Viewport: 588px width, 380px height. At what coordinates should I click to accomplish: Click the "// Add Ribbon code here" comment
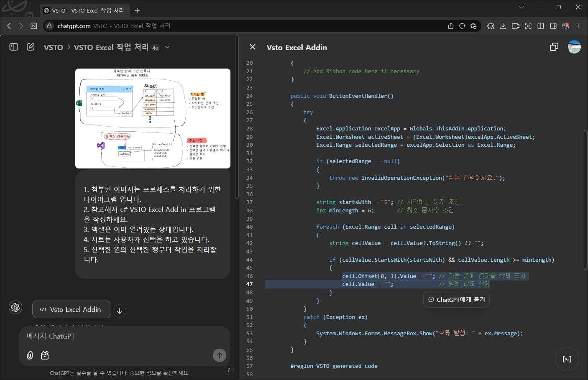click(361, 71)
